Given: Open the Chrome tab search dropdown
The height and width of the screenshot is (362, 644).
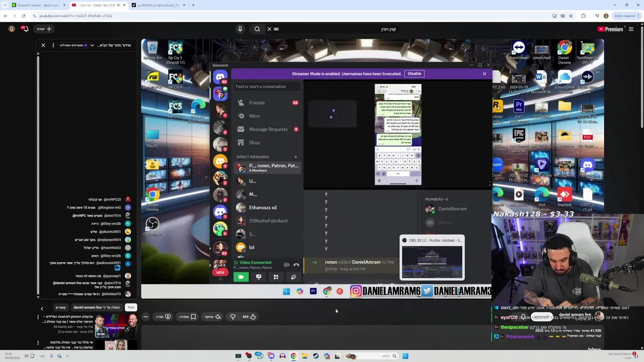Looking at the screenshot, I should tap(6, 5).
